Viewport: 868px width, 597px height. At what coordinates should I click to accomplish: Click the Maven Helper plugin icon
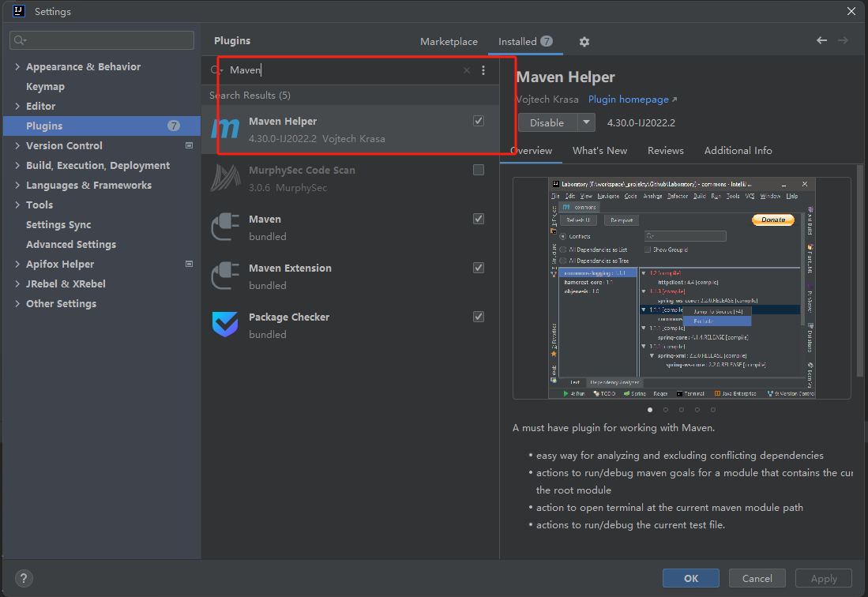pos(225,130)
